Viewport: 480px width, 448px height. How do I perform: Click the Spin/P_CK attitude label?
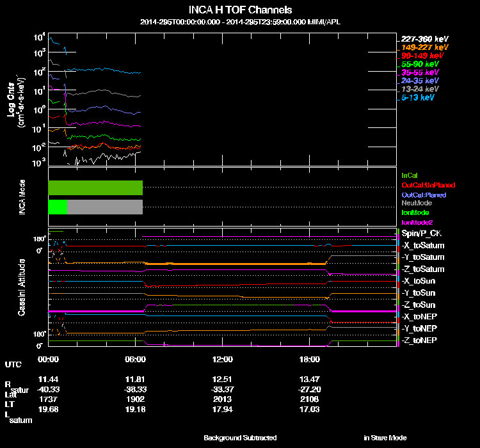tap(422, 234)
